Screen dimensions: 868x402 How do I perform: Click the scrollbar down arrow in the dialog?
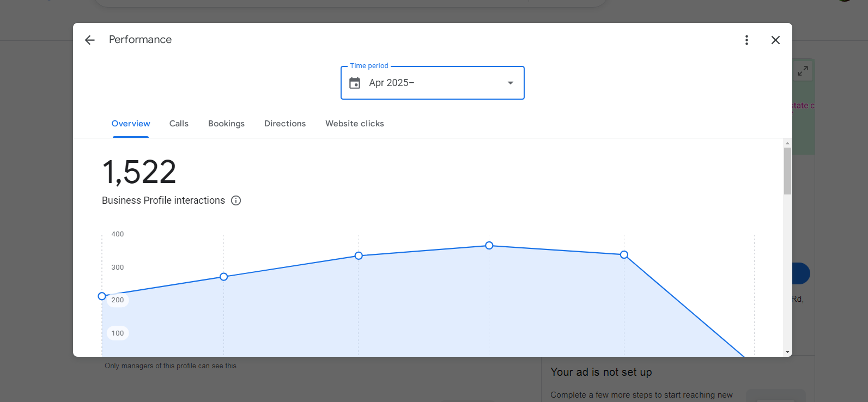point(787,352)
